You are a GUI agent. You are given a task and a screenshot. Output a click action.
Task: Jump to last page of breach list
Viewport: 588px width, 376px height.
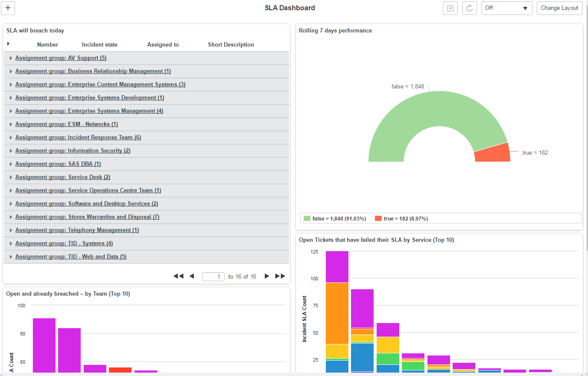[x=280, y=276]
